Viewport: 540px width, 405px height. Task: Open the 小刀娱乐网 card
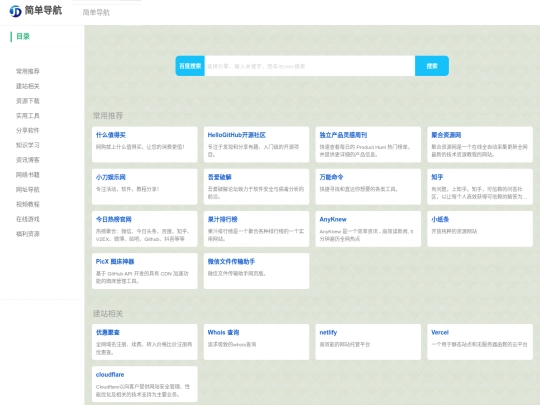(145, 187)
